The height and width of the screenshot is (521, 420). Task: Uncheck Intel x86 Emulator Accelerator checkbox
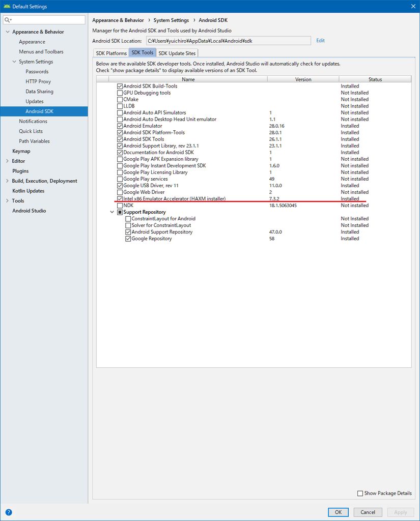click(120, 199)
